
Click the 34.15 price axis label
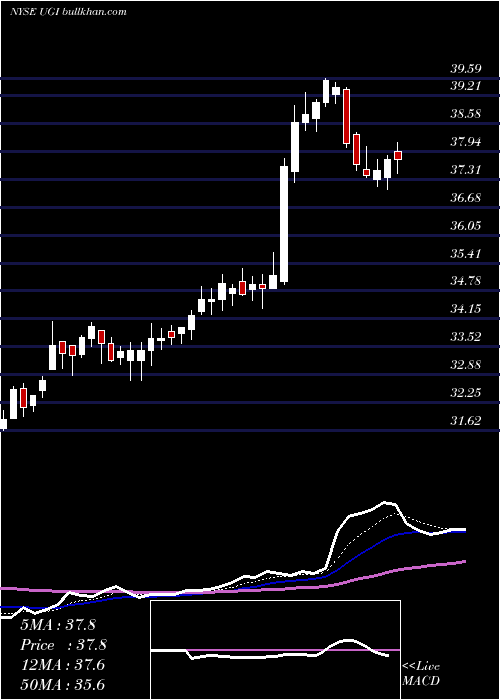point(465,309)
